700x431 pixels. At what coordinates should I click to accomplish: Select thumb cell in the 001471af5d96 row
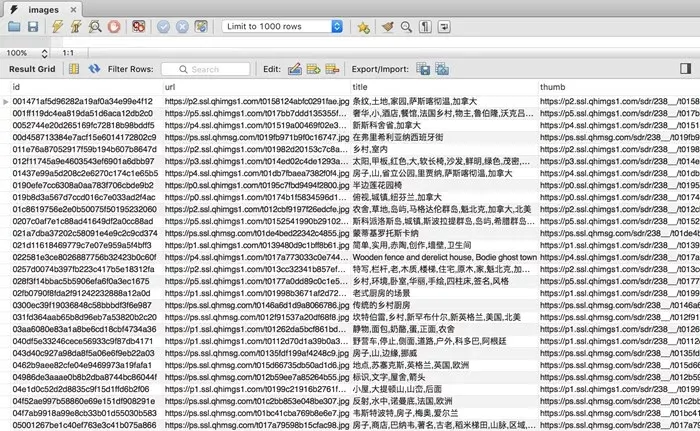[619, 101]
